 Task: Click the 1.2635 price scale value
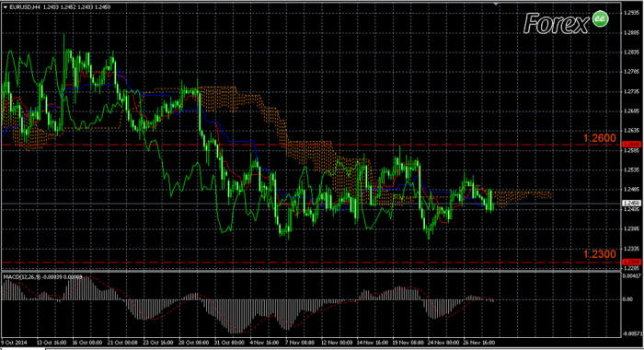(631, 131)
